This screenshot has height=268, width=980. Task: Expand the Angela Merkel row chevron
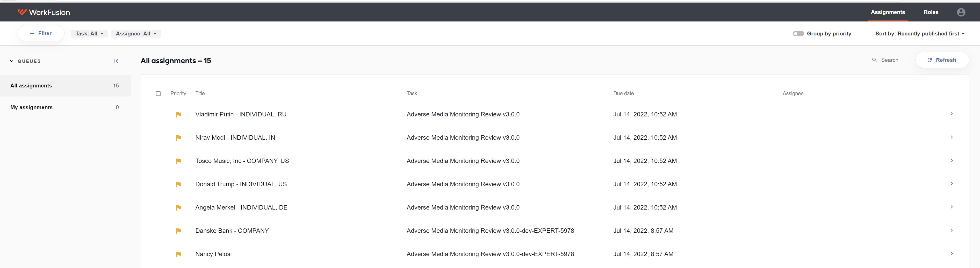click(952, 207)
